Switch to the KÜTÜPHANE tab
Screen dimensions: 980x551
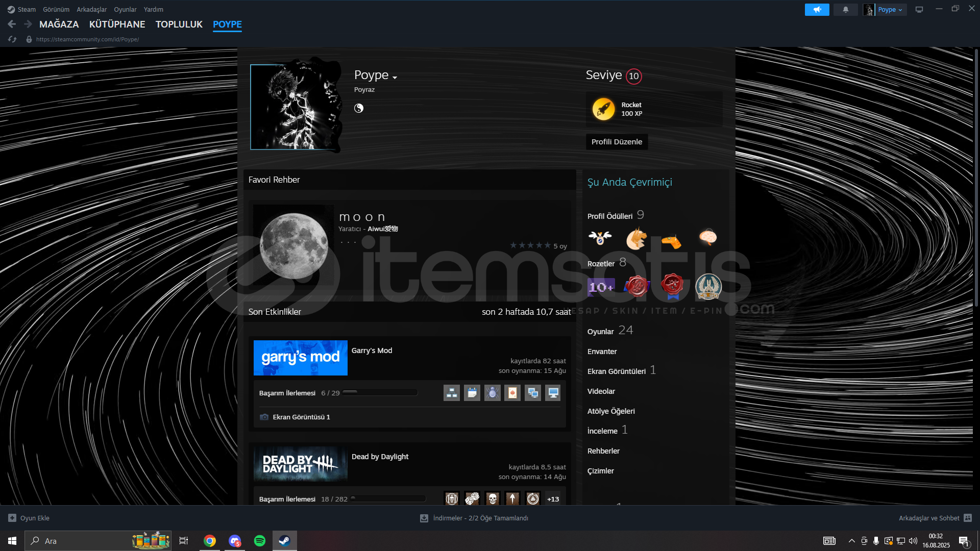click(x=117, y=24)
